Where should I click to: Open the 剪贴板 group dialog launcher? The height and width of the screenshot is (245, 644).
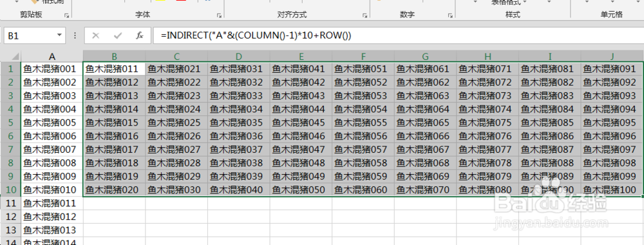pos(67,15)
